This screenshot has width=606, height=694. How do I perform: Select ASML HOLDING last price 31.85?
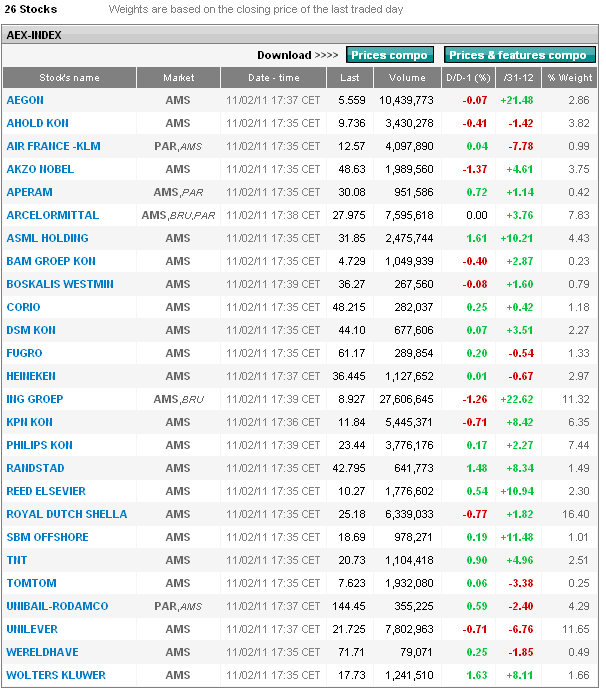coord(352,239)
